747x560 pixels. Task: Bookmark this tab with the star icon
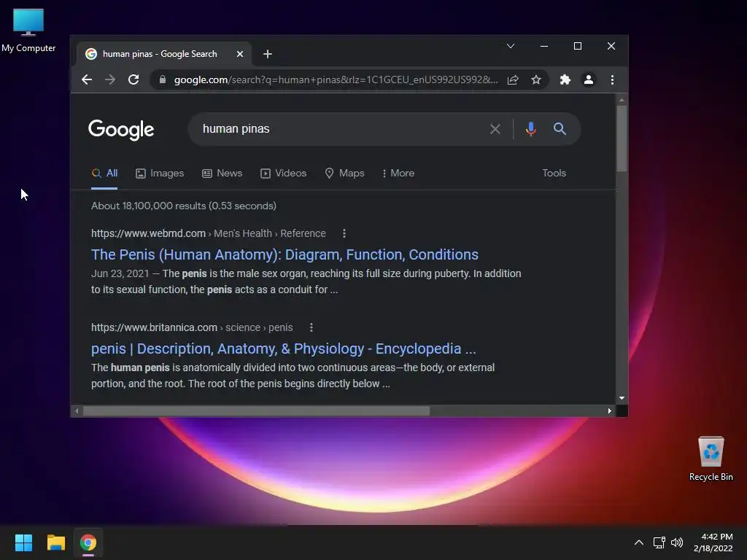click(x=536, y=79)
